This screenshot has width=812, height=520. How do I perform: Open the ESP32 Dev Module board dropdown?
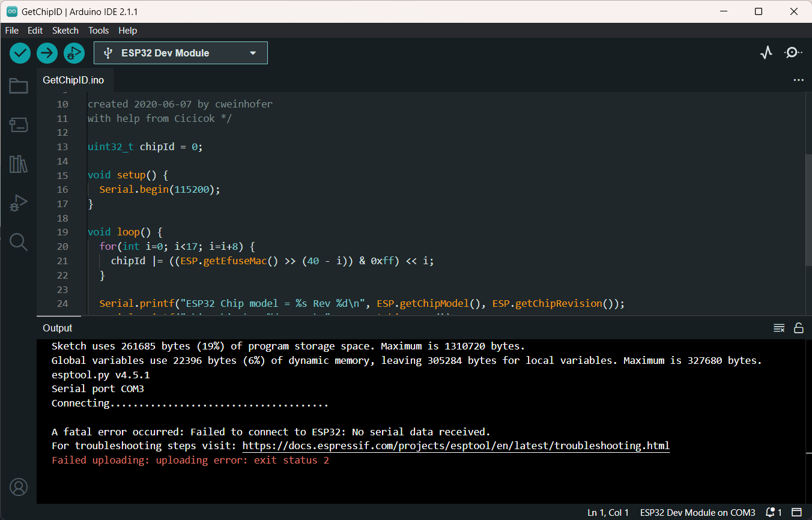click(x=181, y=53)
